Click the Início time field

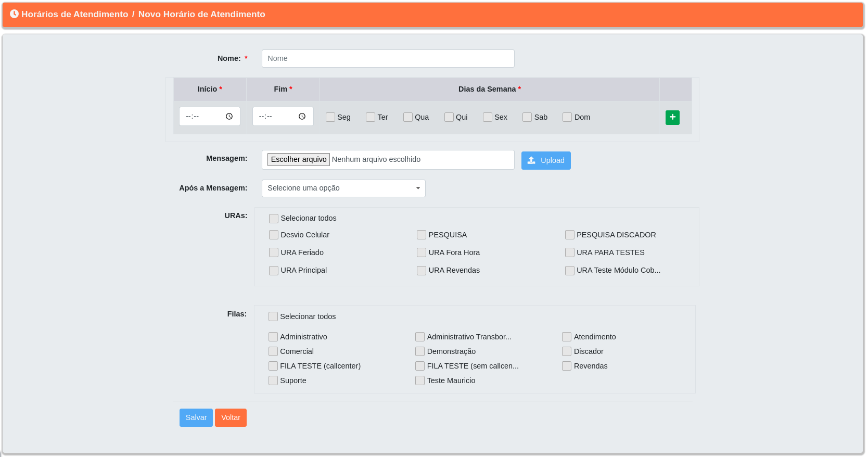[210, 117]
